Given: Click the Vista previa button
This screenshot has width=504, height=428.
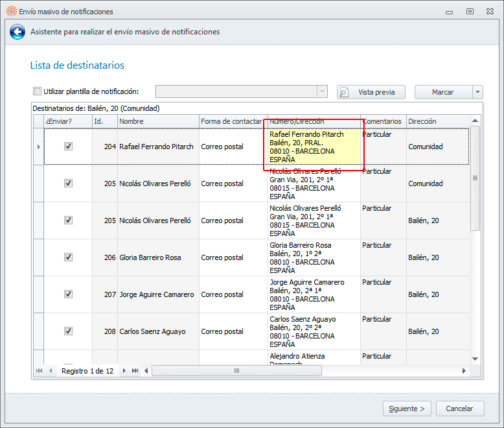Looking at the screenshot, I should pyautogui.click(x=371, y=92).
